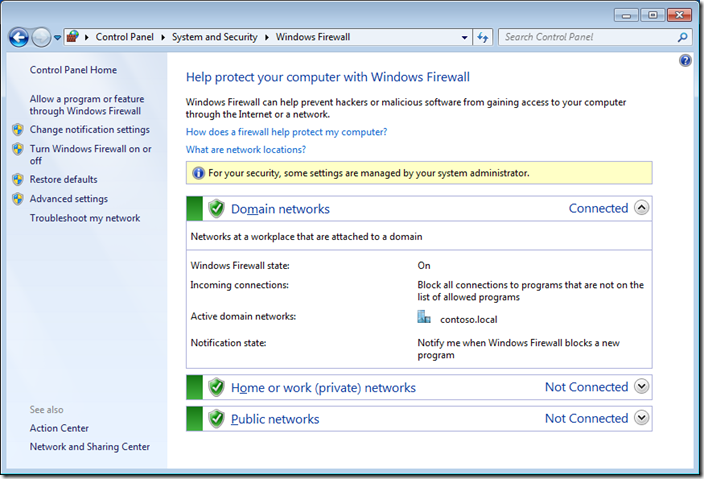Click the search magnifier icon
Viewport: 704px width, 479px height.
pos(683,37)
